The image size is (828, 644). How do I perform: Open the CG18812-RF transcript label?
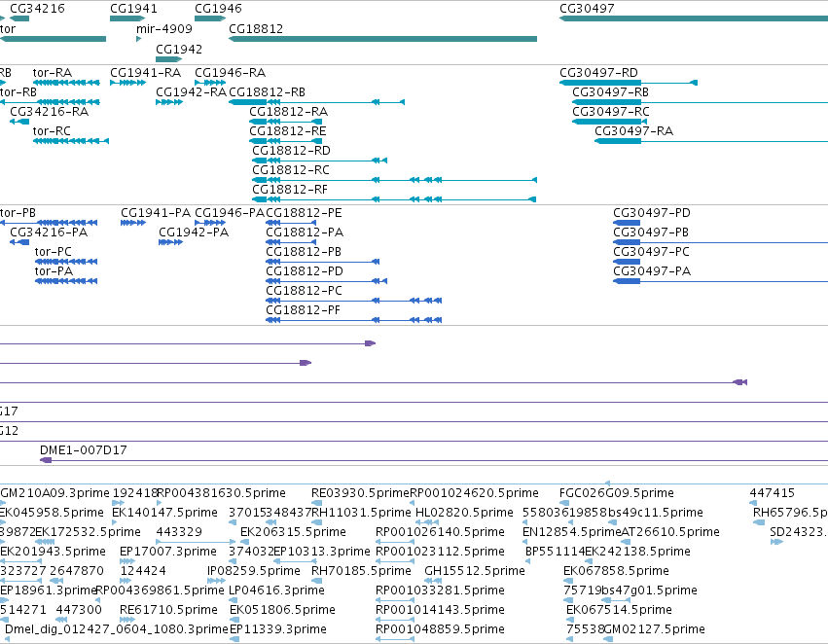point(290,190)
